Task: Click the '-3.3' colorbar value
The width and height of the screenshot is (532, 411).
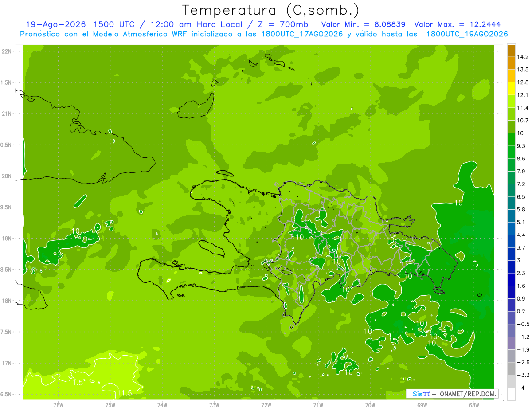Action: (523, 375)
